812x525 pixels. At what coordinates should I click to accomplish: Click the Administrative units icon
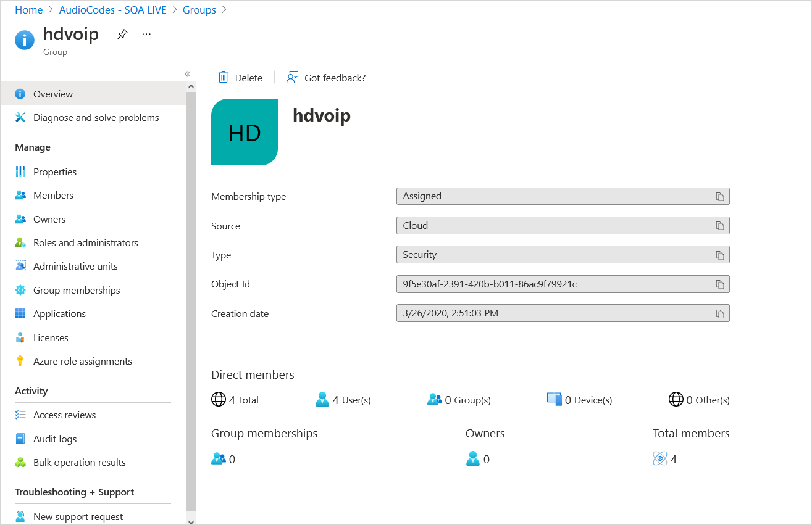point(20,266)
